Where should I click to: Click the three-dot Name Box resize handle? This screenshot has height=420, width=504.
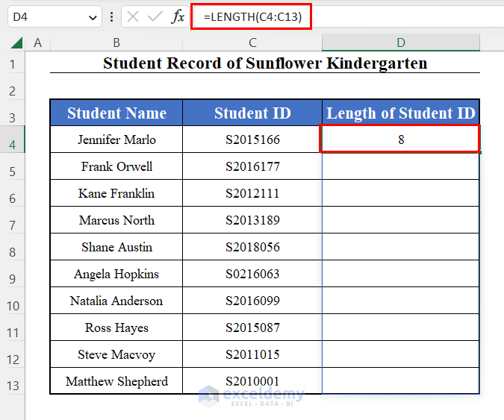point(112,16)
